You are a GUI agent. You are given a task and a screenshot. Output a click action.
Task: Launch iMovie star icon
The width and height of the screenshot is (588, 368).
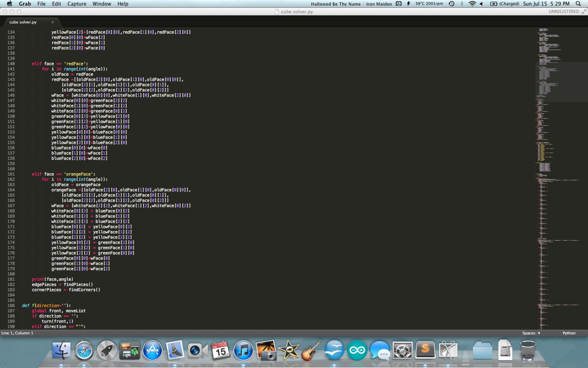pyautogui.click(x=289, y=350)
